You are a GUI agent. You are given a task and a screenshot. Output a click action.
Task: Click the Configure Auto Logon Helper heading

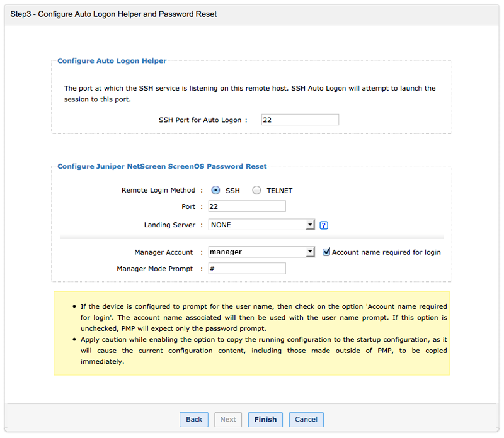point(112,61)
